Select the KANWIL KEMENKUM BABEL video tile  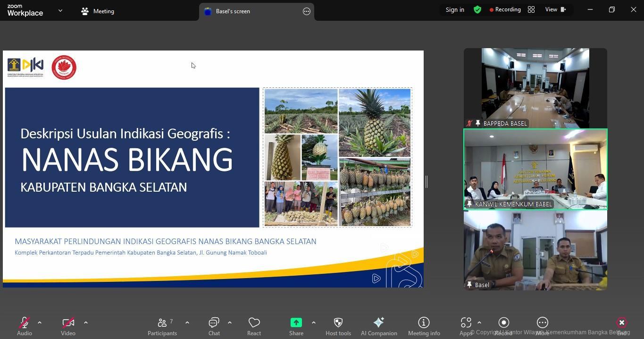535,169
